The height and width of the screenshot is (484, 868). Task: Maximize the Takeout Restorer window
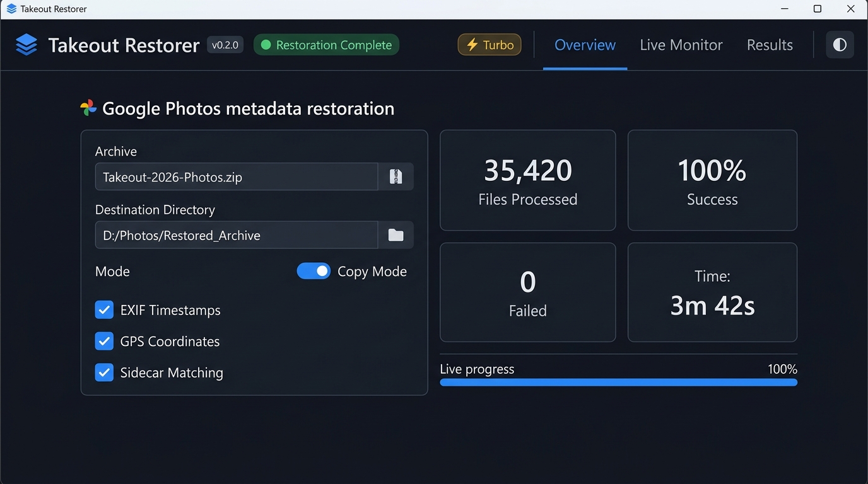pos(818,9)
